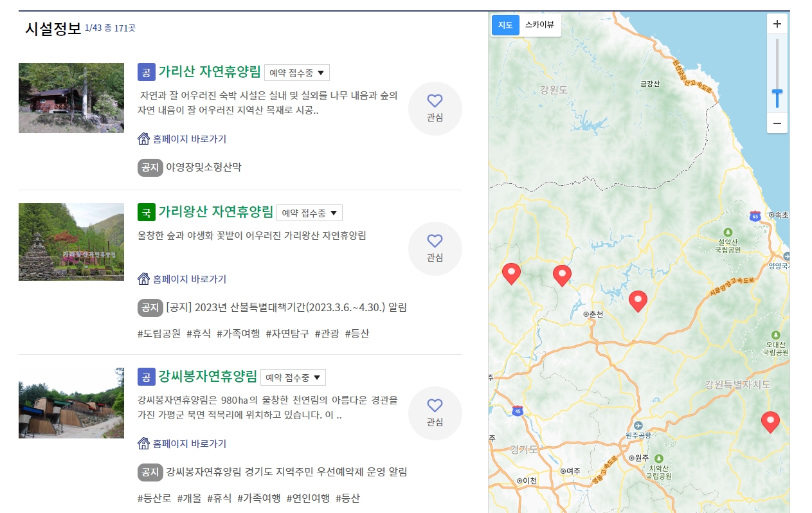Screen dimensions: 812x513
Task: Expand the 예약 접수중 dropdown for 강씨봉자연휴양림
Action: coord(293,377)
